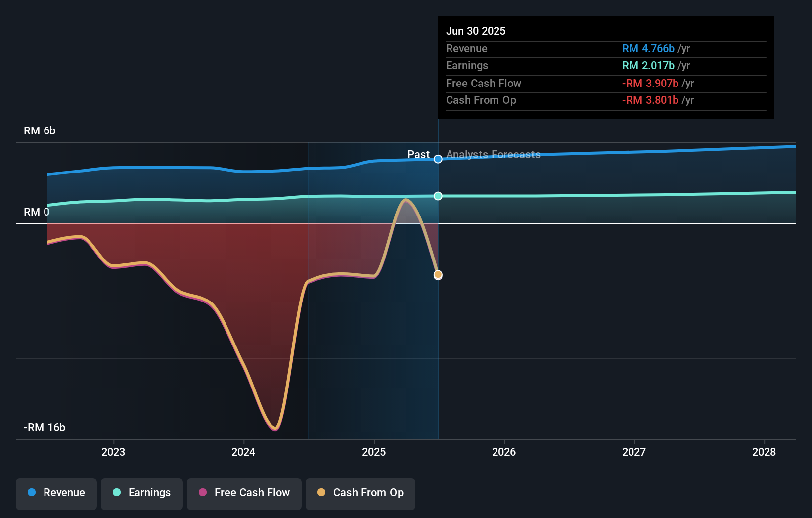Select the Cash From Op data point
The width and height of the screenshot is (812, 518).
pyautogui.click(x=438, y=274)
